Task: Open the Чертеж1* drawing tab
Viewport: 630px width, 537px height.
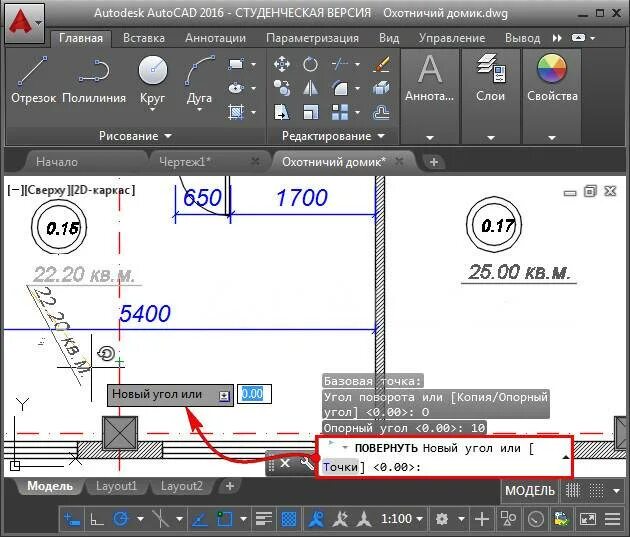Action: 185,162
